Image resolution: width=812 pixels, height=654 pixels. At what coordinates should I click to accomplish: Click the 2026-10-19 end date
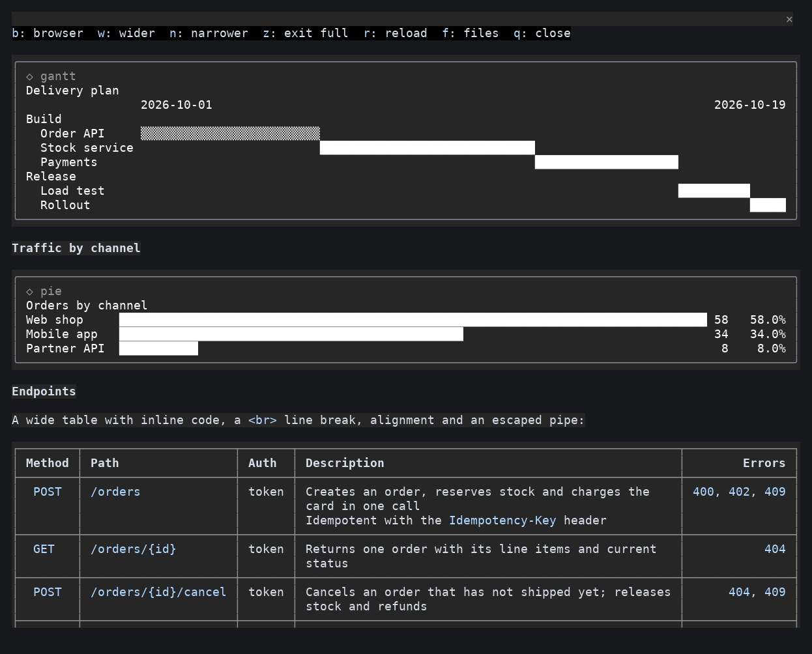[x=750, y=105]
